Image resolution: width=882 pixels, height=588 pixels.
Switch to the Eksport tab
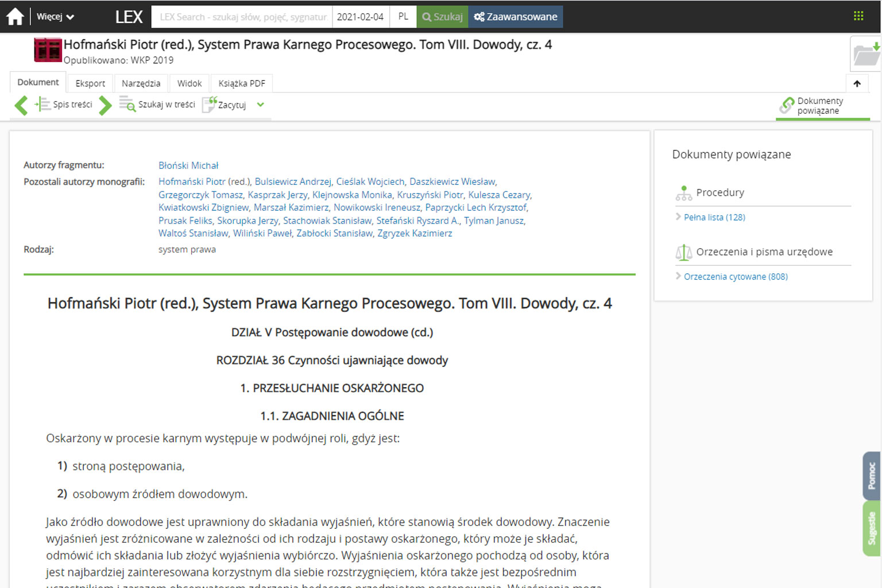pyautogui.click(x=90, y=83)
